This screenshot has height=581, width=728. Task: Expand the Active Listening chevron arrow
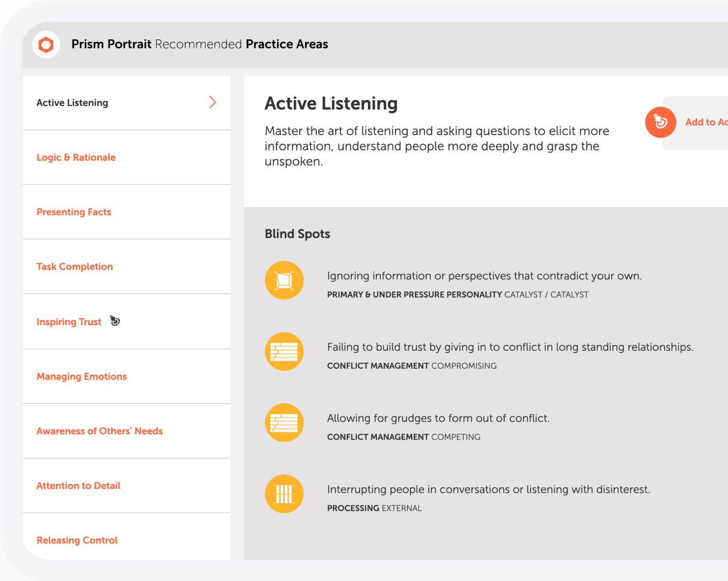(212, 102)
